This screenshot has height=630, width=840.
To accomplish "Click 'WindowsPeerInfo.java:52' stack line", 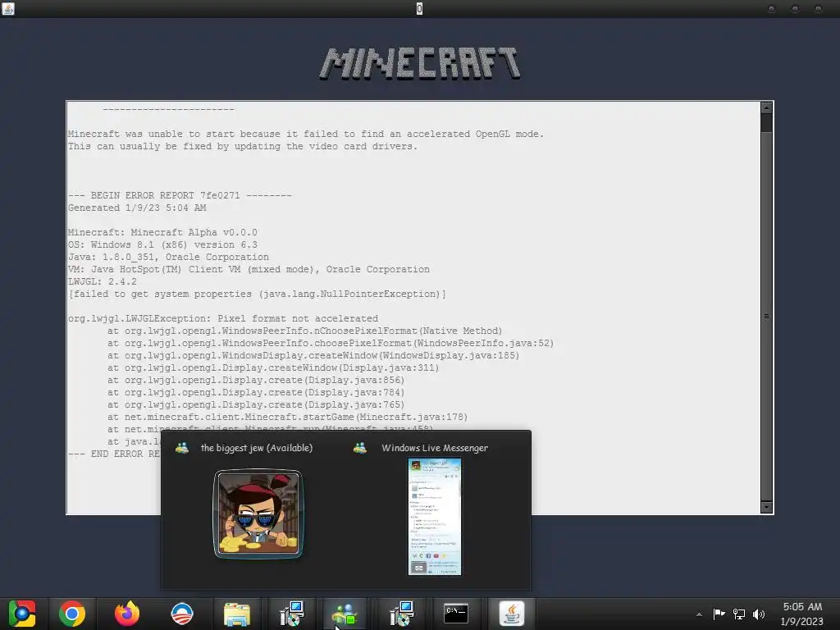I will 331,344.
